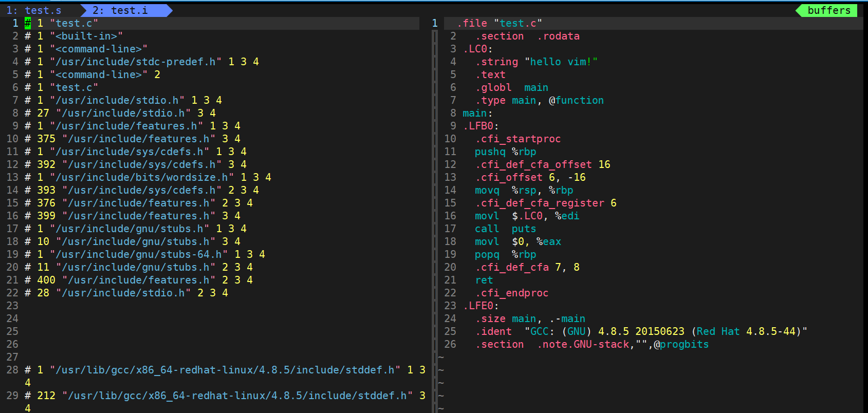This screenshot has width=868, height=413.
Task: Click '# 10' gnu/stubs.h line
Action: coord(133,241)
